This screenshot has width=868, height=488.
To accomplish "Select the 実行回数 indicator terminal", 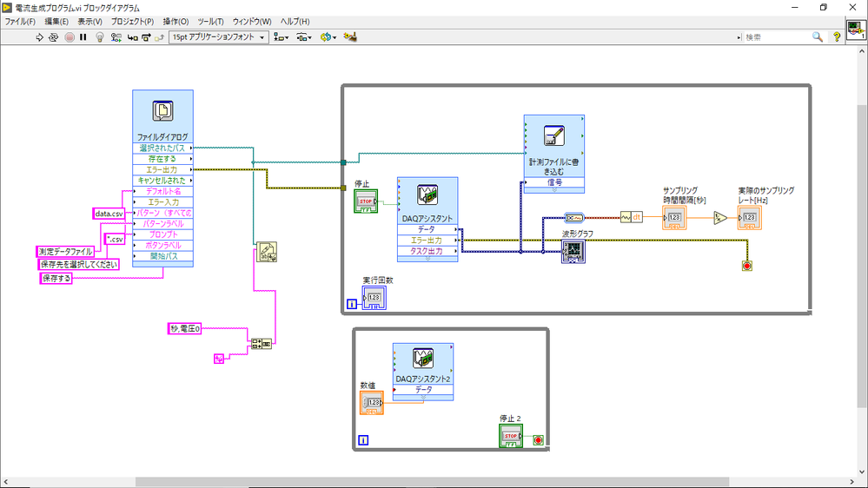I will (x=374, y=298).
